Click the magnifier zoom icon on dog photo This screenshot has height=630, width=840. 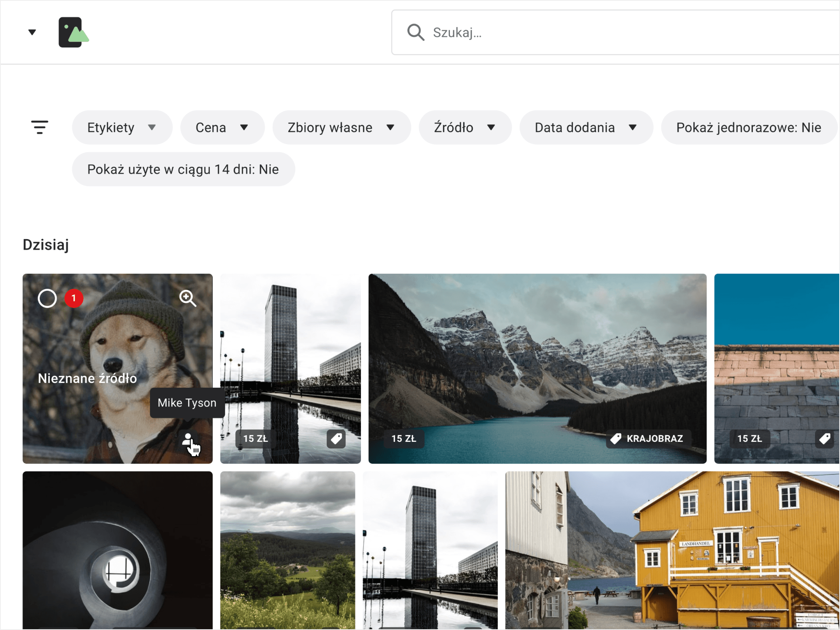pyautogui.click(x=187, y=298)
